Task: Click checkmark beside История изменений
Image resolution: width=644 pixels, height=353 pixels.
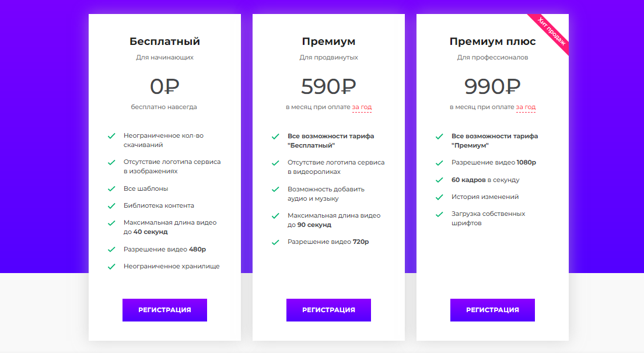Action: (439, 197)
